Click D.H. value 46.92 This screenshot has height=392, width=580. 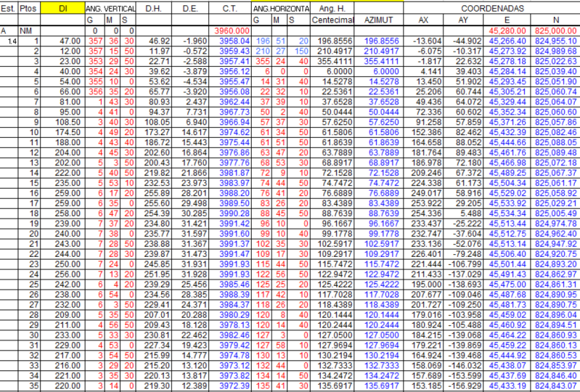(x=159, y=41)
